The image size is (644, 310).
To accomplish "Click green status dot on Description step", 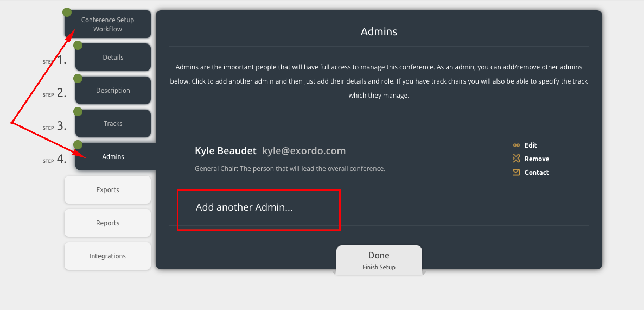I will pos(78,79).
